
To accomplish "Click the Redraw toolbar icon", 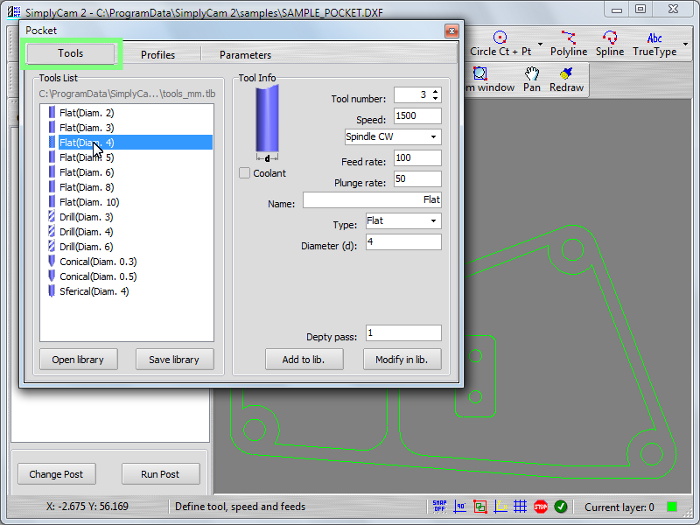I will [x=566, y=80].
